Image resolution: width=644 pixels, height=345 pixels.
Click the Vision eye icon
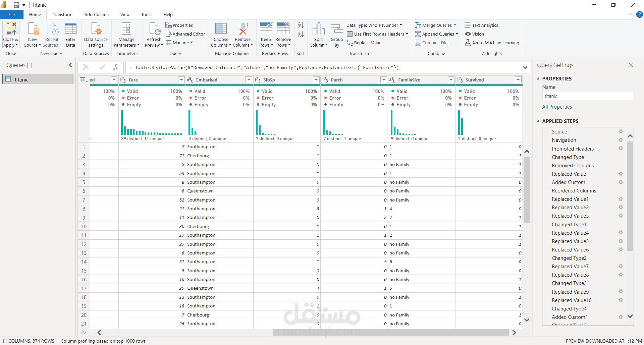(468, 34)
